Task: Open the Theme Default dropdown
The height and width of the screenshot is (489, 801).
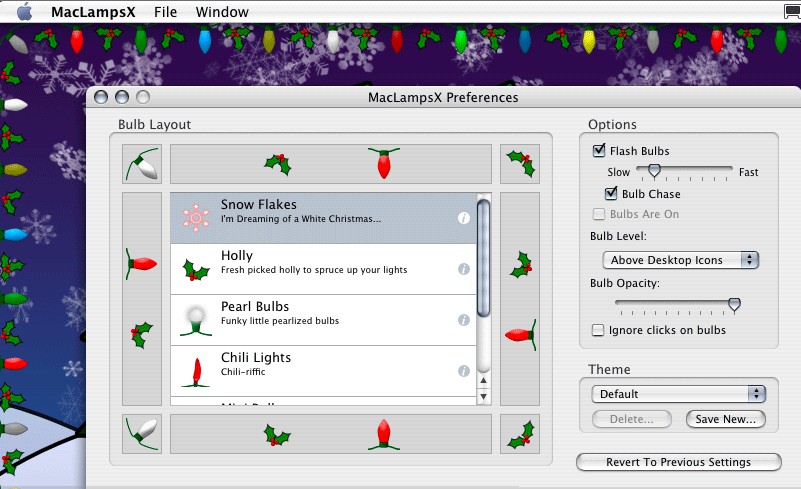Action: coord(678,394)
